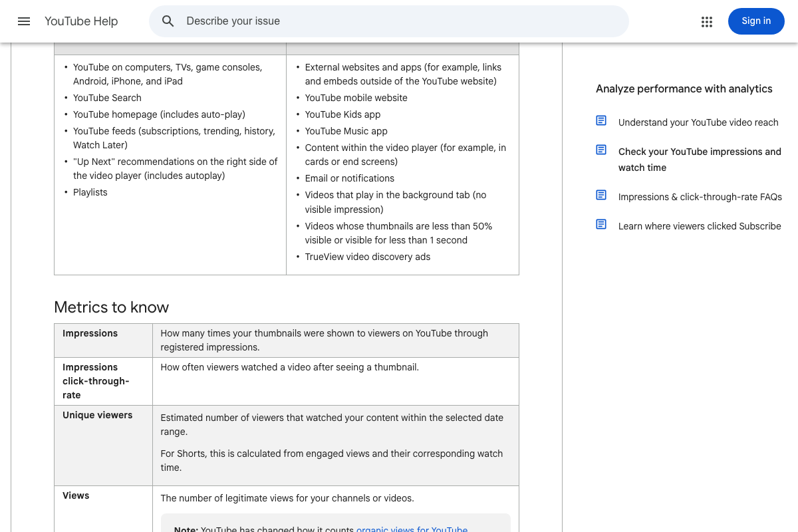Click the YouTube feeds list item
The image size is (798, 532).
click(x=174, y=138)
